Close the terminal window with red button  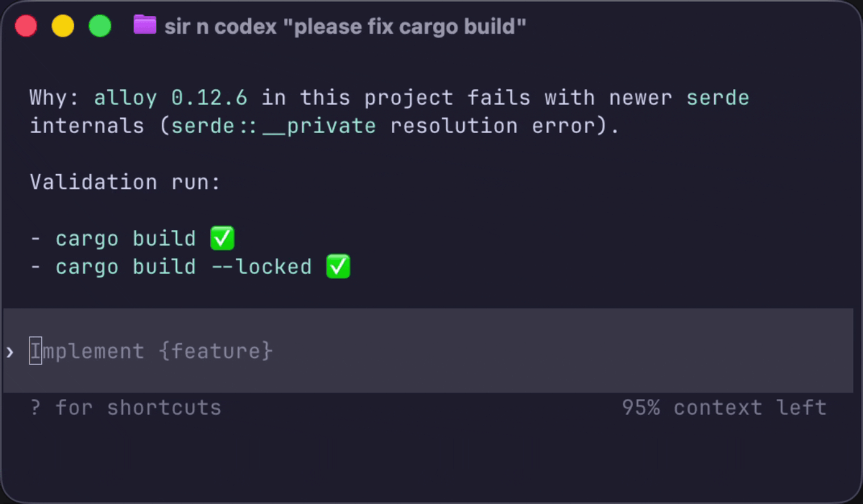pos(27,27)
